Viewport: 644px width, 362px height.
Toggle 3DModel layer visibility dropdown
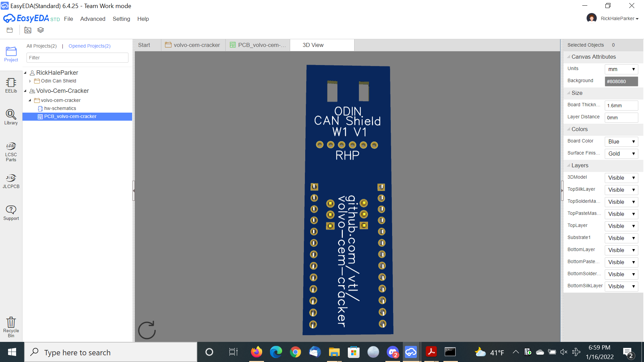click(621, 178)
